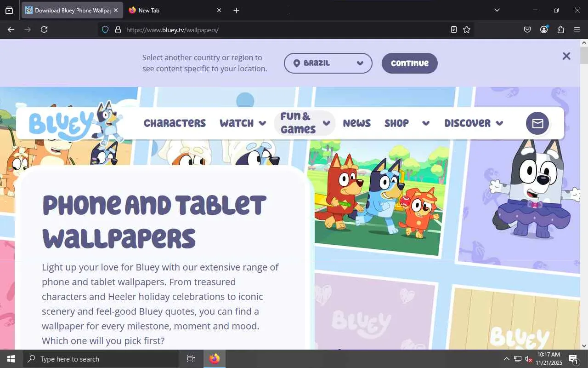Open the notification center icon
The image size is (588, 368).
pos(573,359)
